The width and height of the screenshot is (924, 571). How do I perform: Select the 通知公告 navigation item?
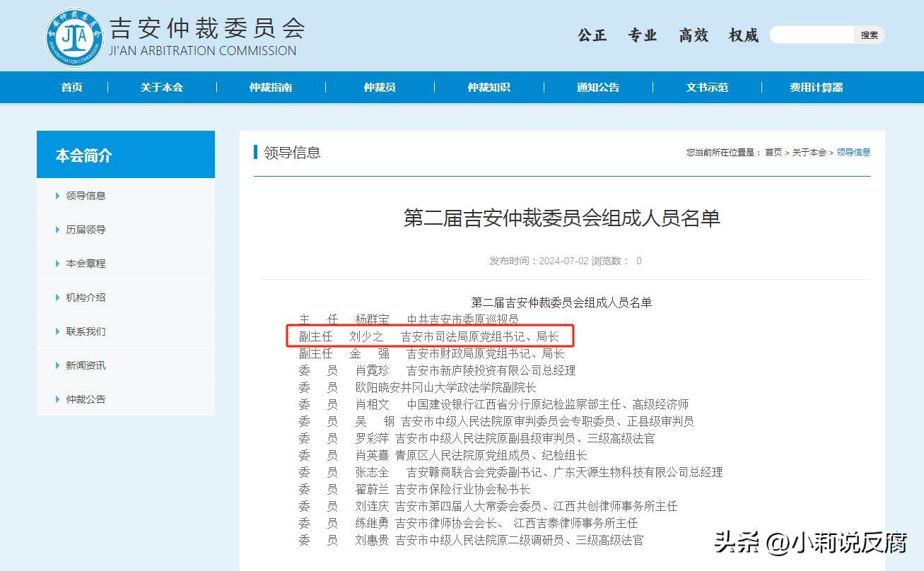pos(597,88)
